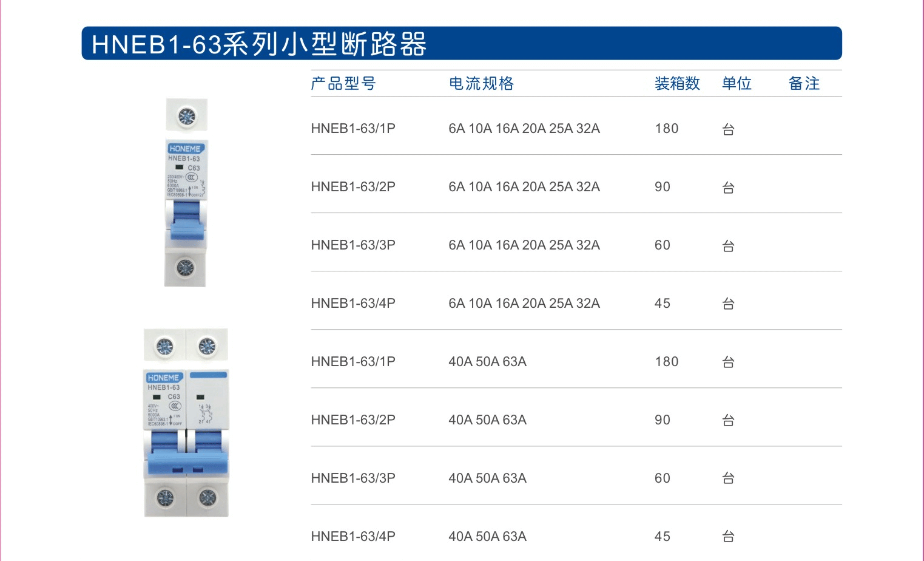Click quantity 60 in the first 3P row
The height and width of the screenshot is (561, 924).
[663, 245]
